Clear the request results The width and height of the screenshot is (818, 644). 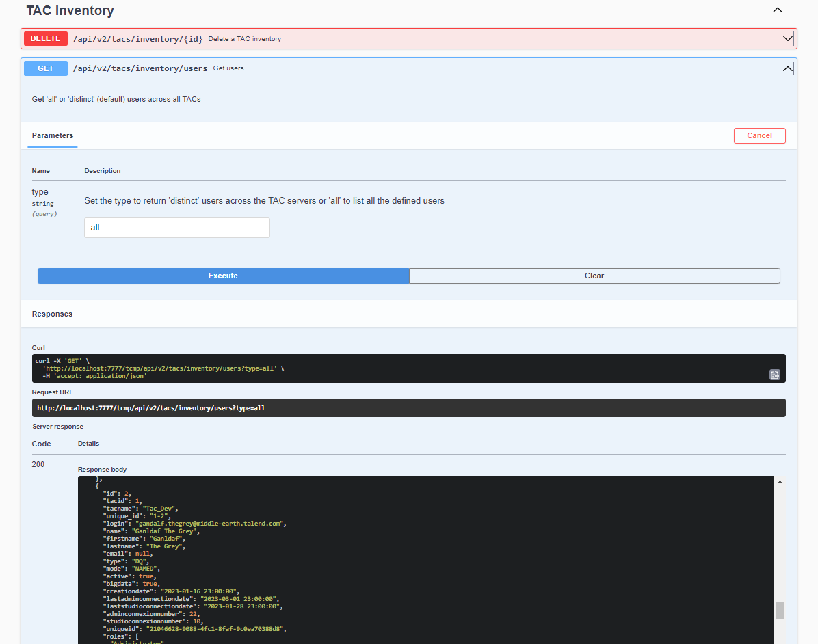coord(594,276)
